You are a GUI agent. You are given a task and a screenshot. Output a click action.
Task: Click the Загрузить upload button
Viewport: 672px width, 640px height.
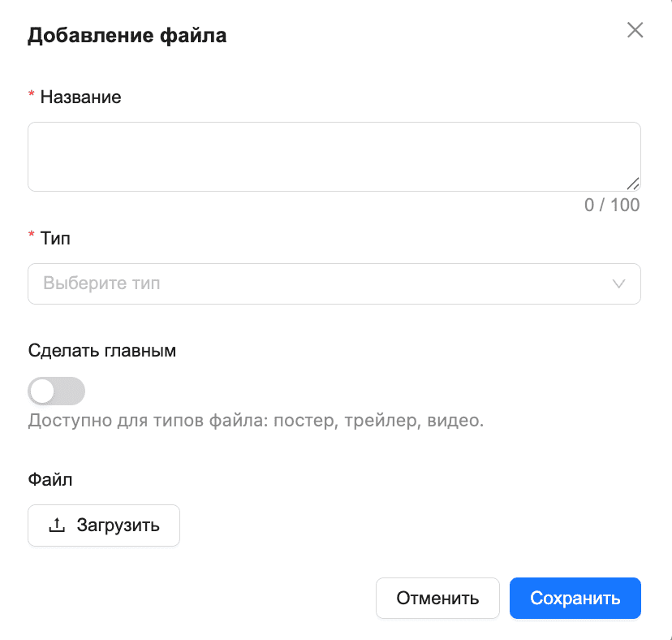click(x=104, y=525)
